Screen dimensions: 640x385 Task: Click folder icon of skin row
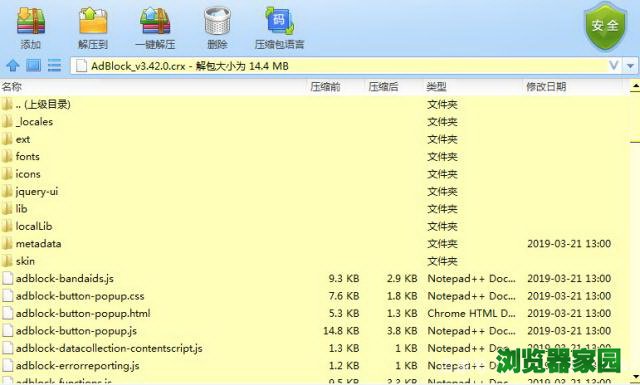(7, 261)
